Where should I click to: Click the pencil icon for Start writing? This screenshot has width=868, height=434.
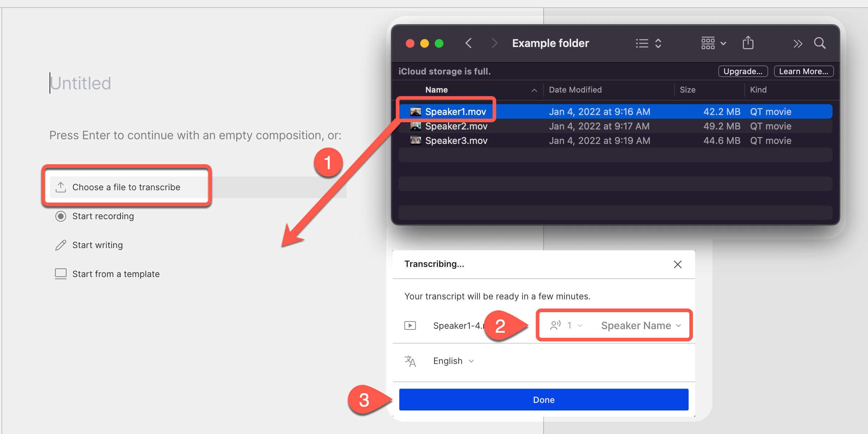click(61, 245)
